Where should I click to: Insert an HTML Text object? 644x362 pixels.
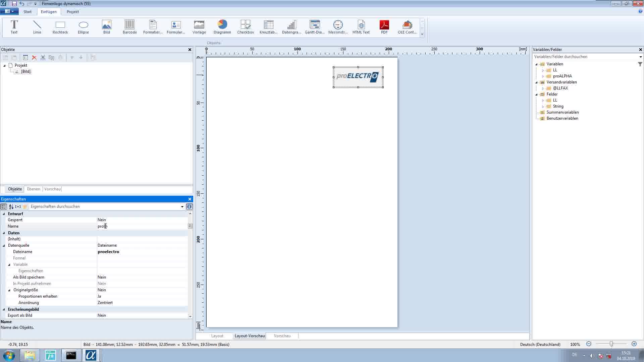click(x=361, y=27)
